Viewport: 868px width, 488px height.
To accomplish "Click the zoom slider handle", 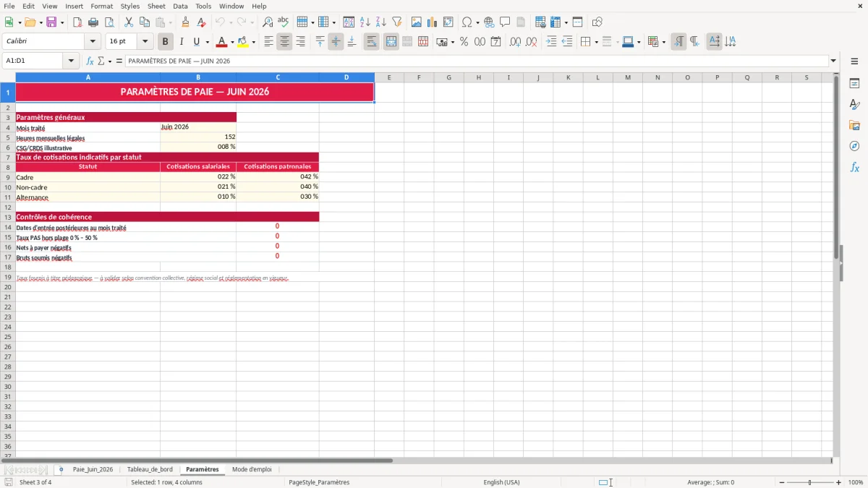I will [810, 482].
